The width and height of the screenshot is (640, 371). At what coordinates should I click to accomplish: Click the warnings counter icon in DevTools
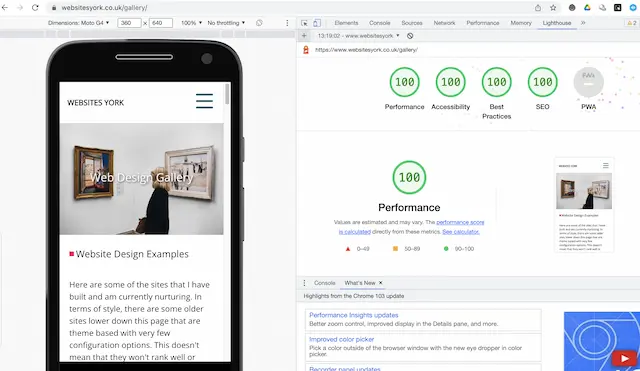coord(632,23)
